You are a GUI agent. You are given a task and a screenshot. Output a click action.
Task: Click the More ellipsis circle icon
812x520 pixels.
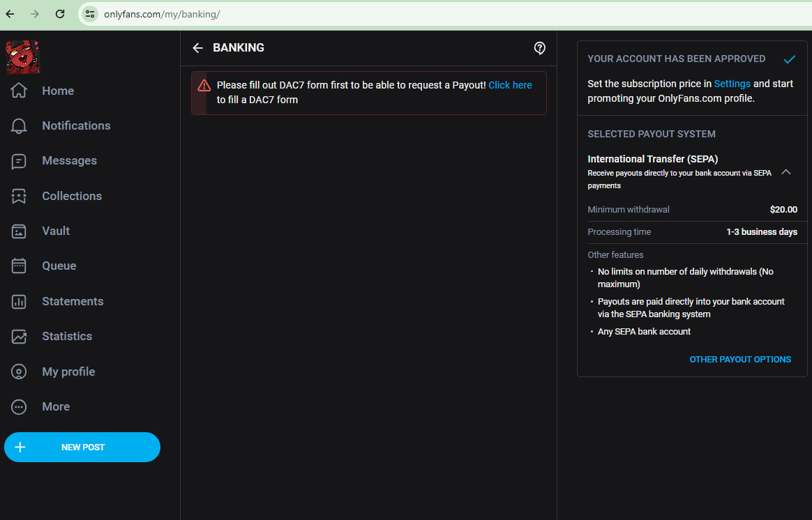click(19, 406)
